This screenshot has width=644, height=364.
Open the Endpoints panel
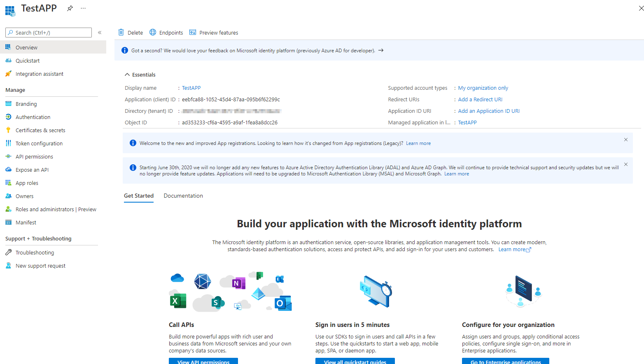166,32
